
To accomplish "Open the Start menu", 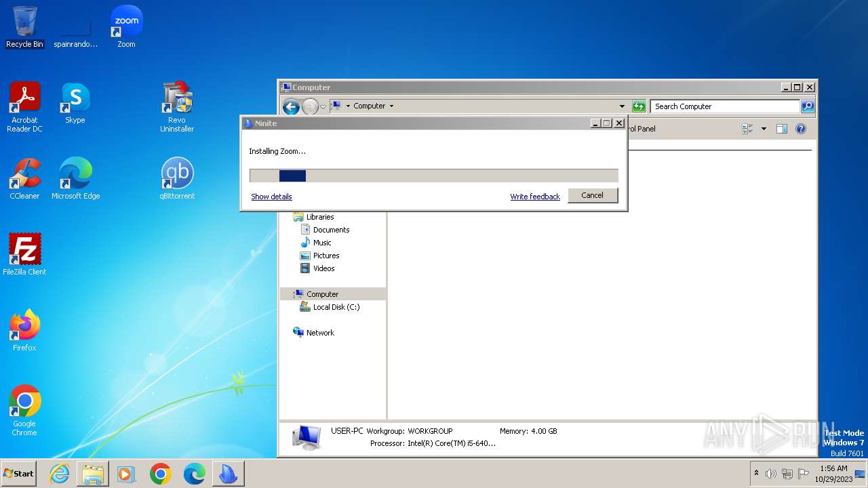I will pos(19,474).
